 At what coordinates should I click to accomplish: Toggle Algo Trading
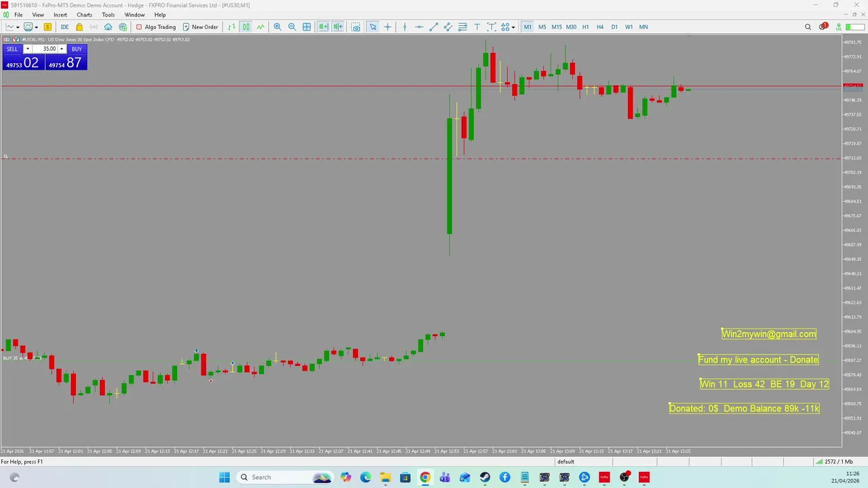tap(155, 27)
